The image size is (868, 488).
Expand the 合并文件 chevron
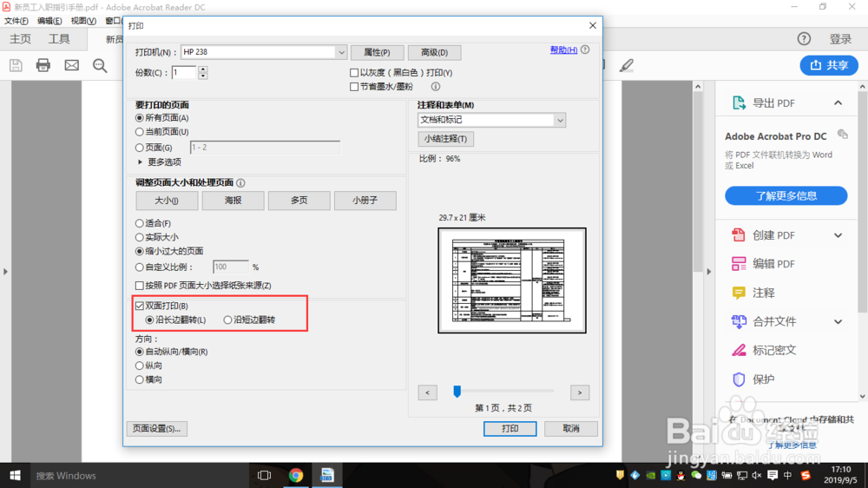pos(838,322)
